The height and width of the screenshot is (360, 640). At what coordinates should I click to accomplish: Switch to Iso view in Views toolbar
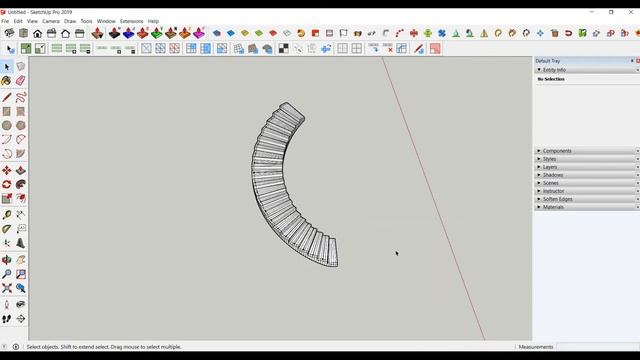click(x=9, y=33)
